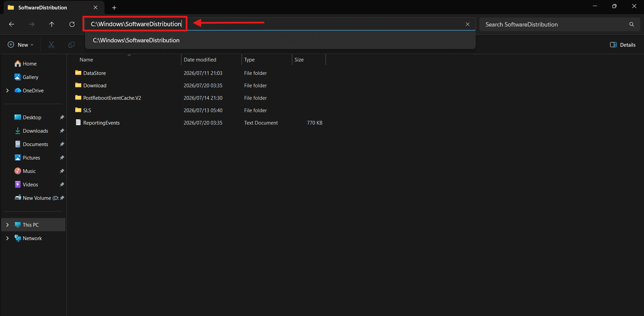Screen dimensions: 644x316
Task: Click the Download folder icon
Action: tap(78, 85)
